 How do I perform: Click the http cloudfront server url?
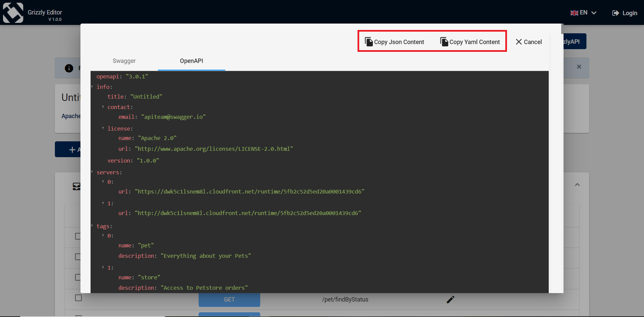[248, 213]
